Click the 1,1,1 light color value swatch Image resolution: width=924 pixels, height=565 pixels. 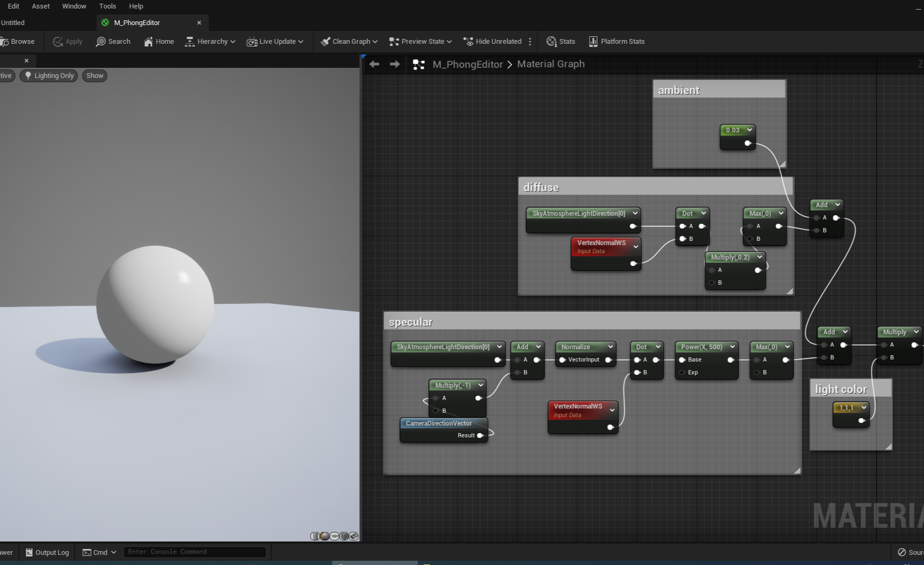click(x=848, y=407)
